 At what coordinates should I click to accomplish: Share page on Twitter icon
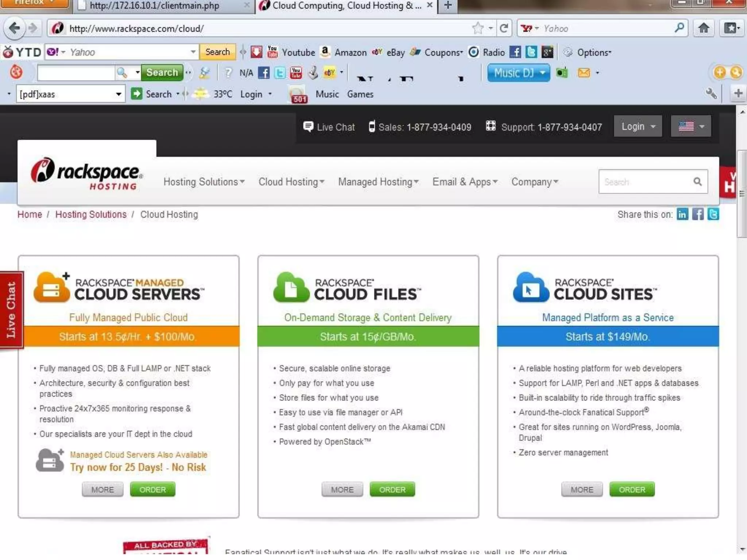tap(713, 214)
